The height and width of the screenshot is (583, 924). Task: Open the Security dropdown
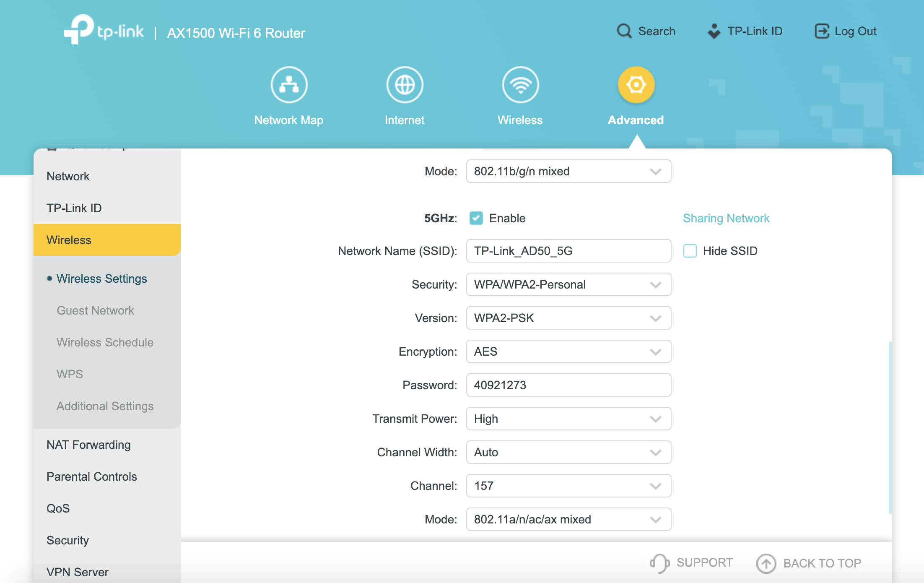tap(568, 284)
